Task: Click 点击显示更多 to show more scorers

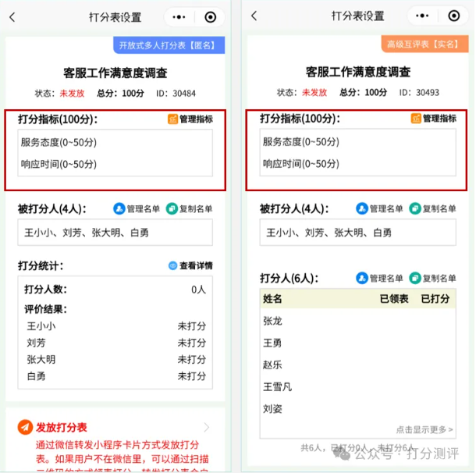Action: [424, 429]
